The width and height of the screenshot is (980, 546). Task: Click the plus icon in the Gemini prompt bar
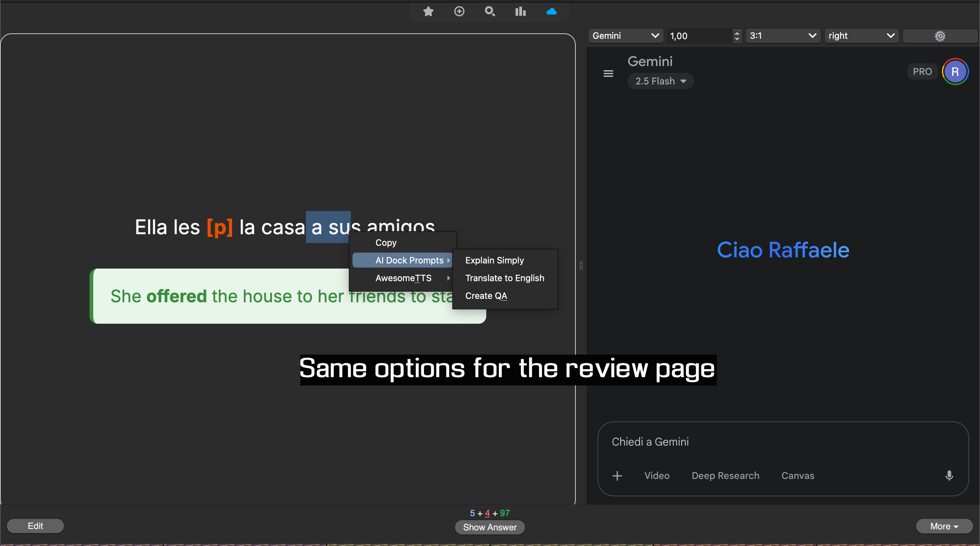point(617,475)
